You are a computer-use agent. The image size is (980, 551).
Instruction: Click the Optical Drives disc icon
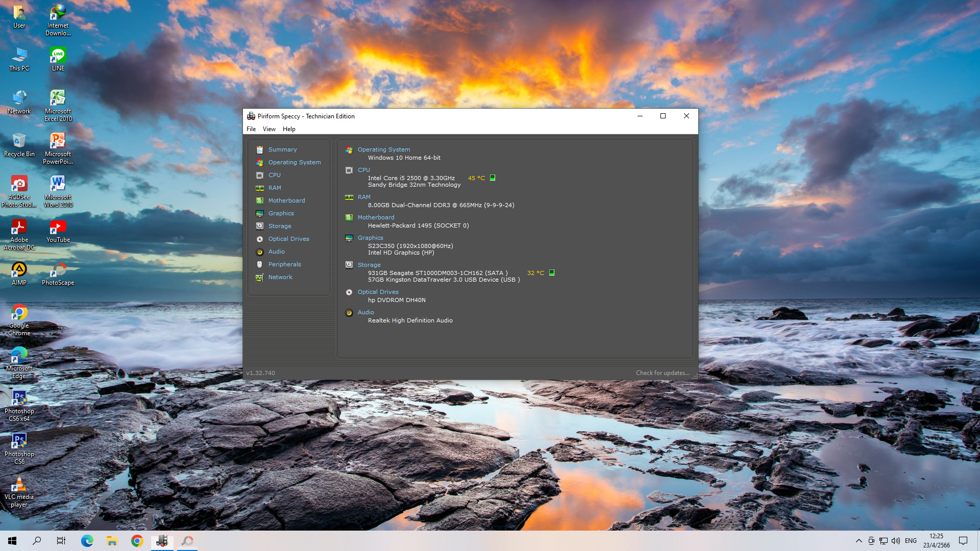point(260,239)
